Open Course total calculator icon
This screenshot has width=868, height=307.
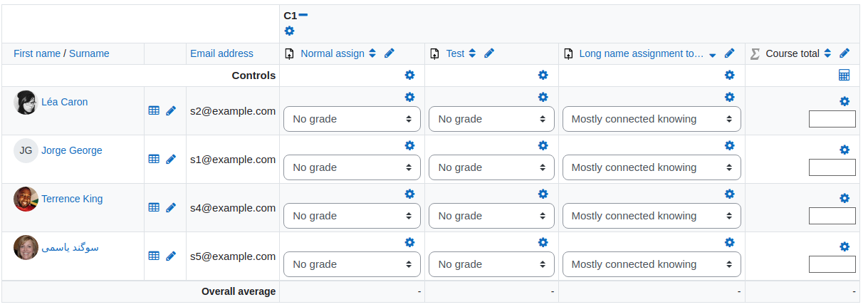845,75
